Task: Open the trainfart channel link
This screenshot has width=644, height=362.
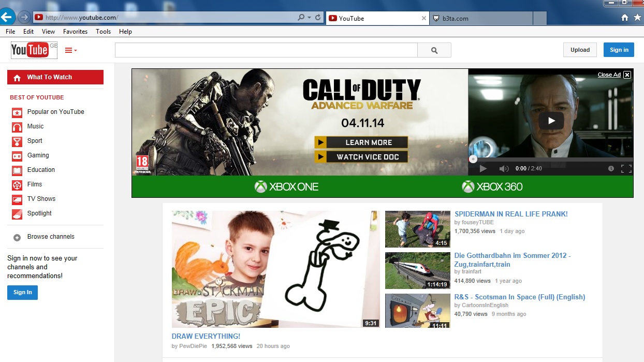Action: point(472,271)
